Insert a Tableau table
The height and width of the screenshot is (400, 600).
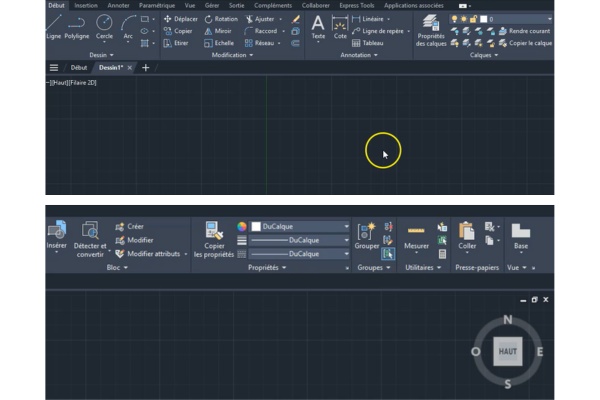(368, 43)
